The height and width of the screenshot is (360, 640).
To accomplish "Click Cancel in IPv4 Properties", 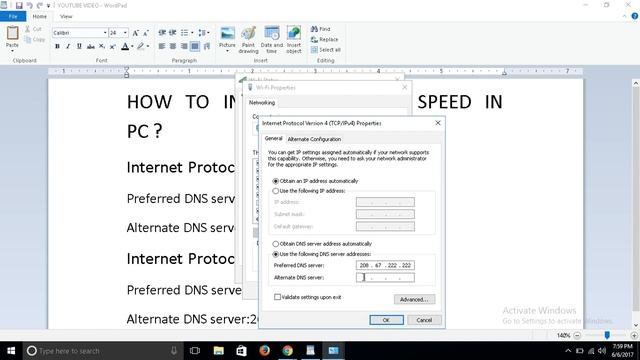I will [424, 320].
